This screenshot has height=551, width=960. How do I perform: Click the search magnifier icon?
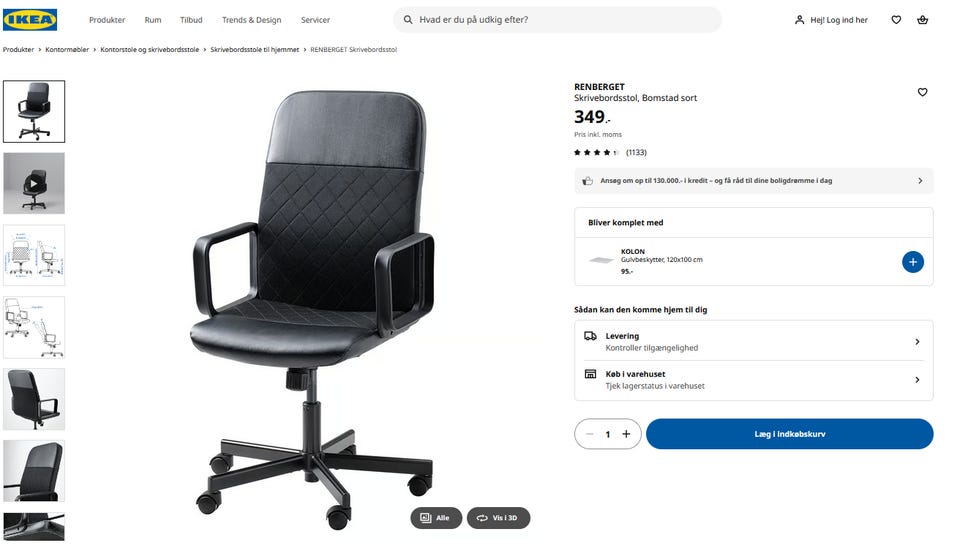coord(408,20)
